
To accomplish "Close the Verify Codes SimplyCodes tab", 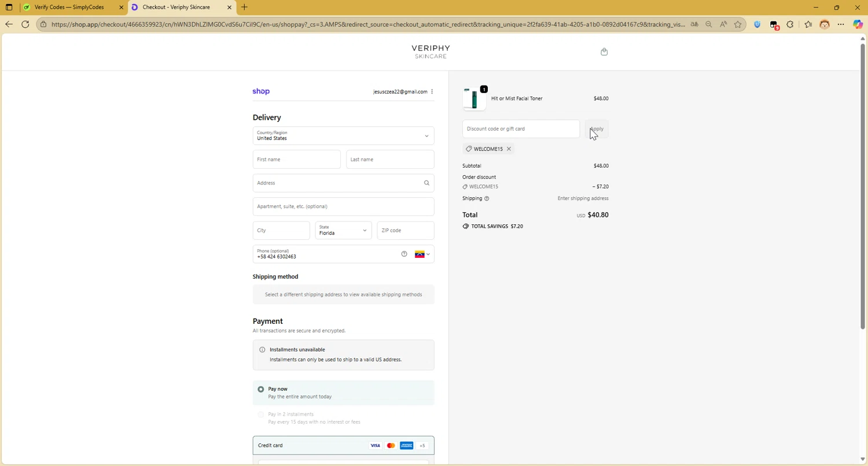I will 121,8.
